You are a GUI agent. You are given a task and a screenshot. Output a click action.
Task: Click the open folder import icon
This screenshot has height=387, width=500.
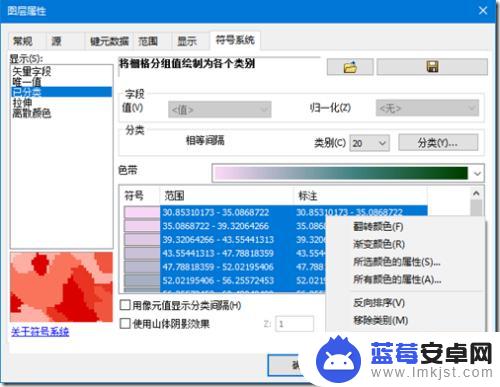pyautogui.click(x=350, y=67)
